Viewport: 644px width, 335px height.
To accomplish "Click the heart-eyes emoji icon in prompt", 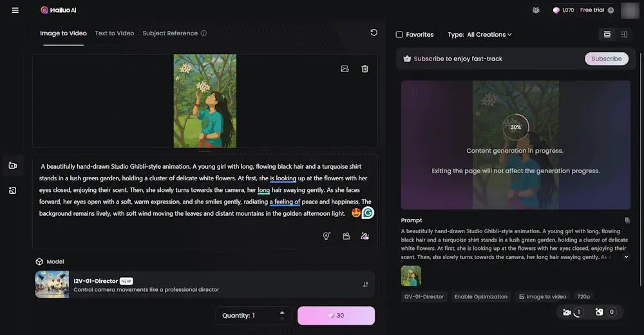I will click(x=355, y=213).
